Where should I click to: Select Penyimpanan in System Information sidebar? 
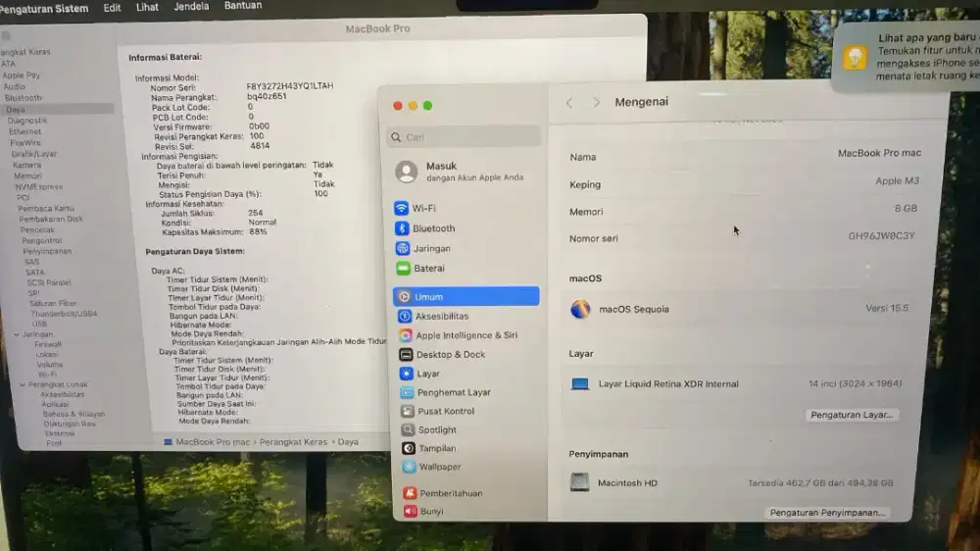[x=47, y=251]
